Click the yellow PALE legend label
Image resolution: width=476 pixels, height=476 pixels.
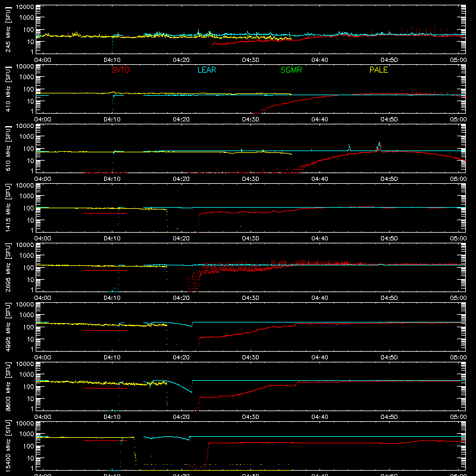point(378,70)
